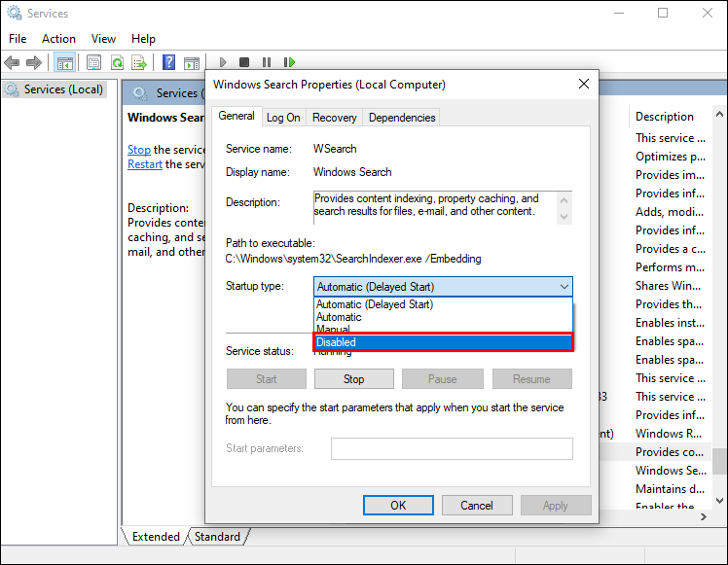The width and height of the screenshot is (728, 565).
Task: Open the Action menu
Action: coord(58,39)
